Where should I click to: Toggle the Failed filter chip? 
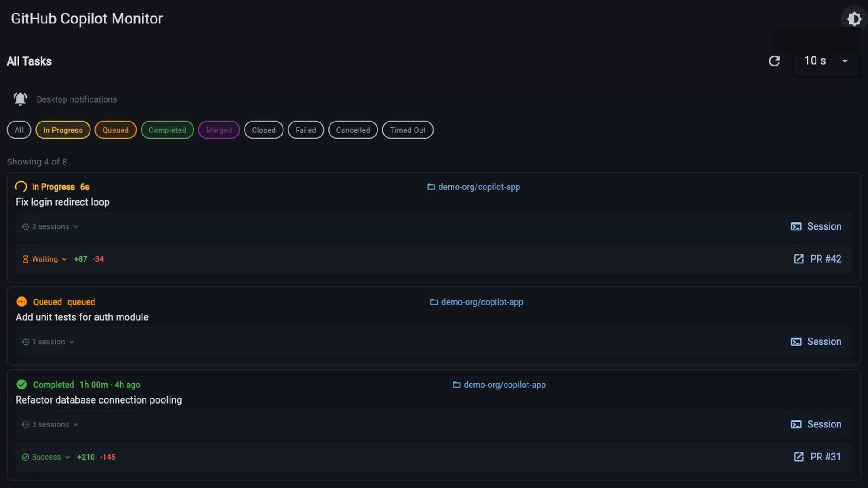[306, 130]
